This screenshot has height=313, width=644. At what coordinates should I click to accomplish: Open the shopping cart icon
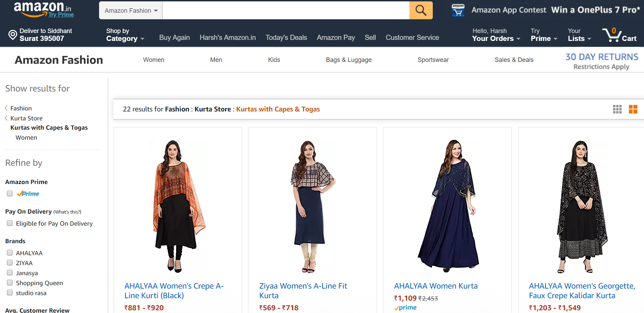click(x=619, y=35)
